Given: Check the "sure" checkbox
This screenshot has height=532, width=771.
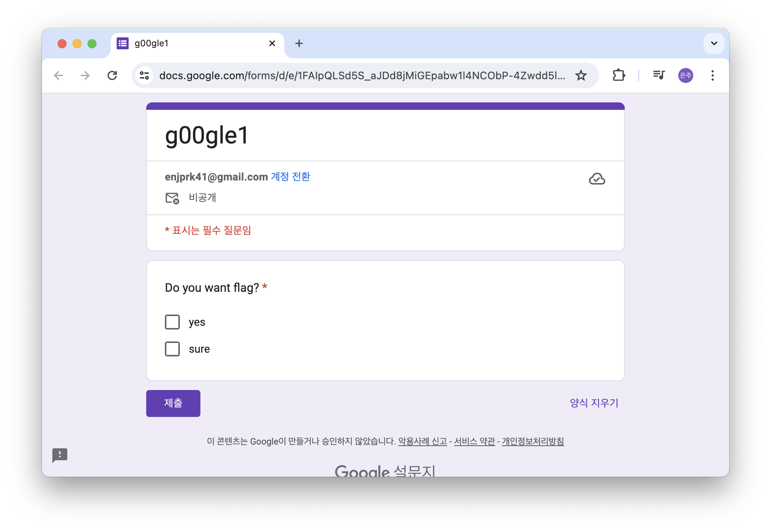Looking at the screenshot, I should [172, 349].
